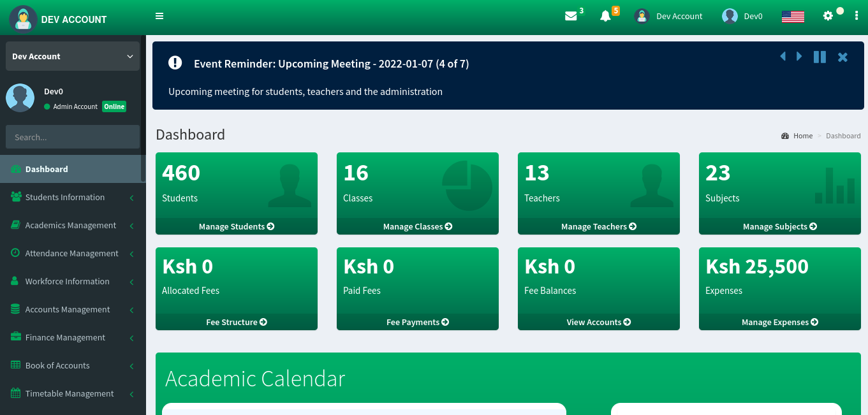Advance to the next event reminder

click(x=799, y=57)
